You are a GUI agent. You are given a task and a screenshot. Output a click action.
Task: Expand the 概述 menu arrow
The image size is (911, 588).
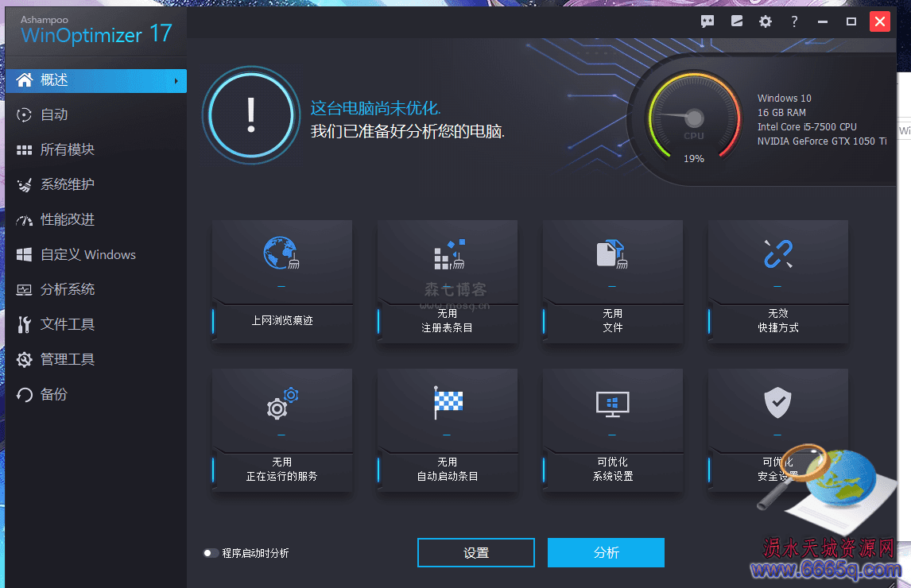(176, 81)
